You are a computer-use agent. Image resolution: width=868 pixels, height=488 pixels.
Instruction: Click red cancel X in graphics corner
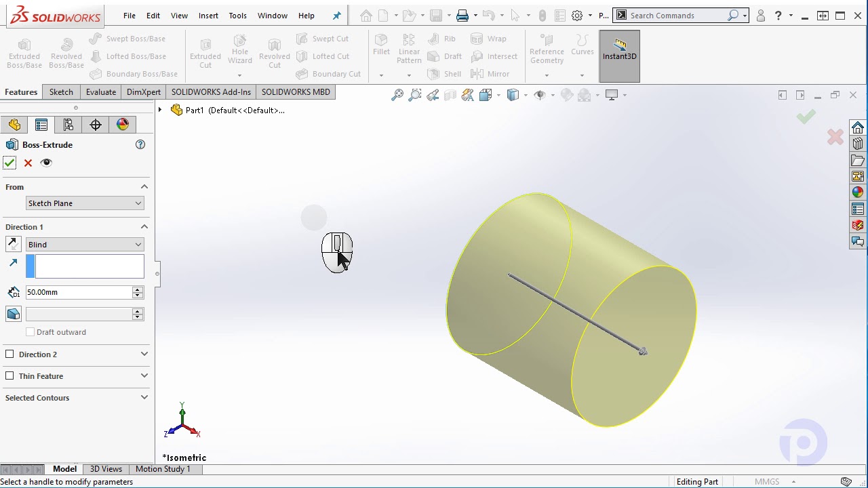point(835,138)
